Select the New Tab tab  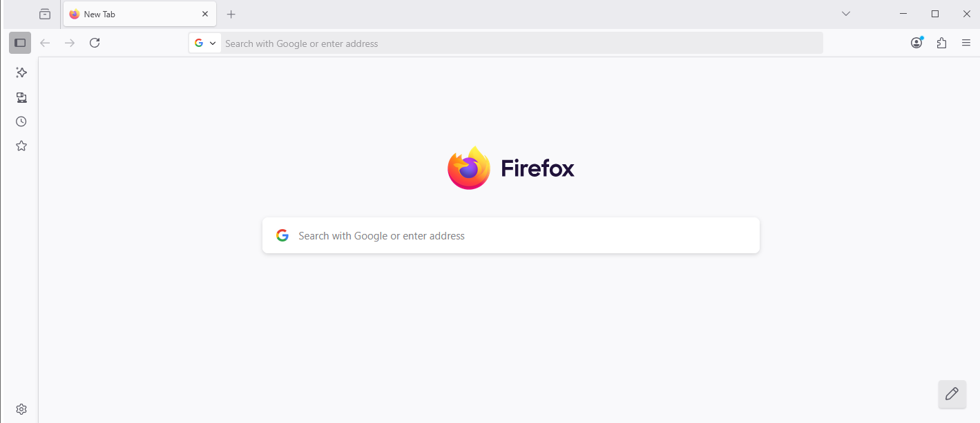[131, 14]
